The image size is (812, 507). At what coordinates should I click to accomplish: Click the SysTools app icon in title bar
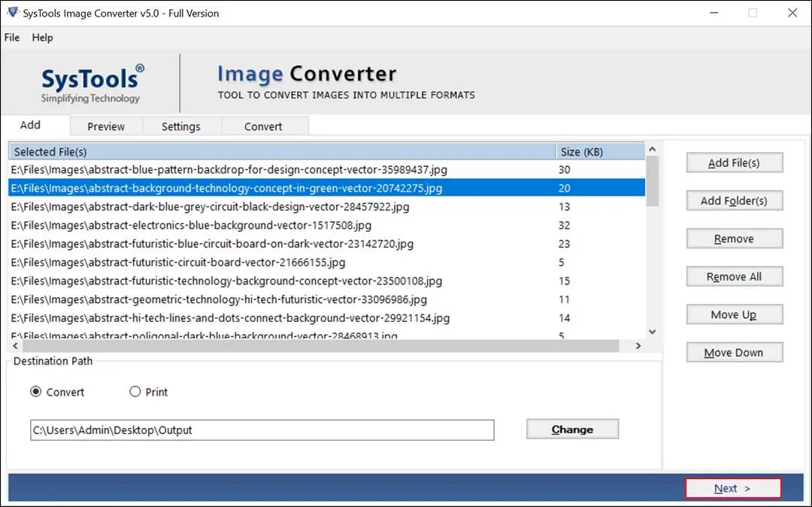pyautogui.click(x=11, y=13)
